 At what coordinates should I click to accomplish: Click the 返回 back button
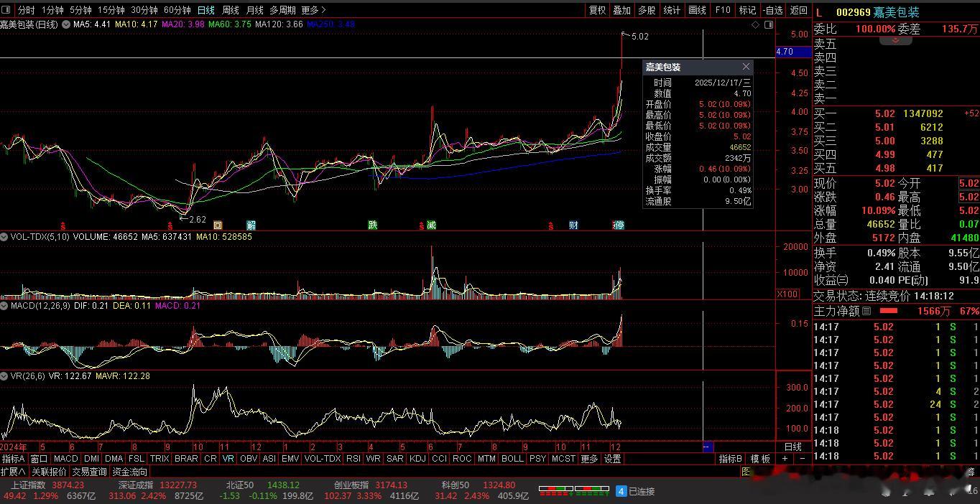799,10
